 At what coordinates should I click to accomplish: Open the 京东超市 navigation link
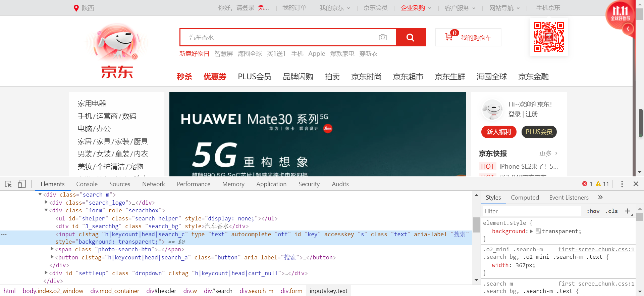click(408, 77)
